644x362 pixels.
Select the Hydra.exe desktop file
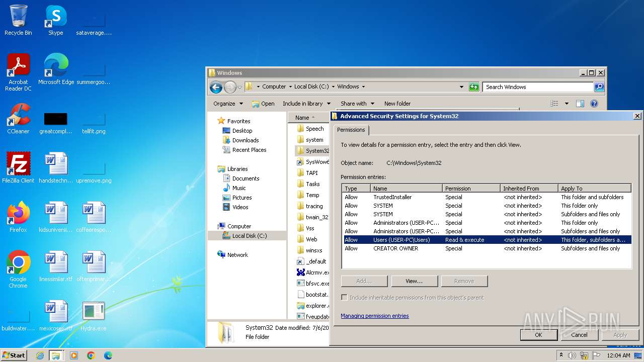coord(94,316)
